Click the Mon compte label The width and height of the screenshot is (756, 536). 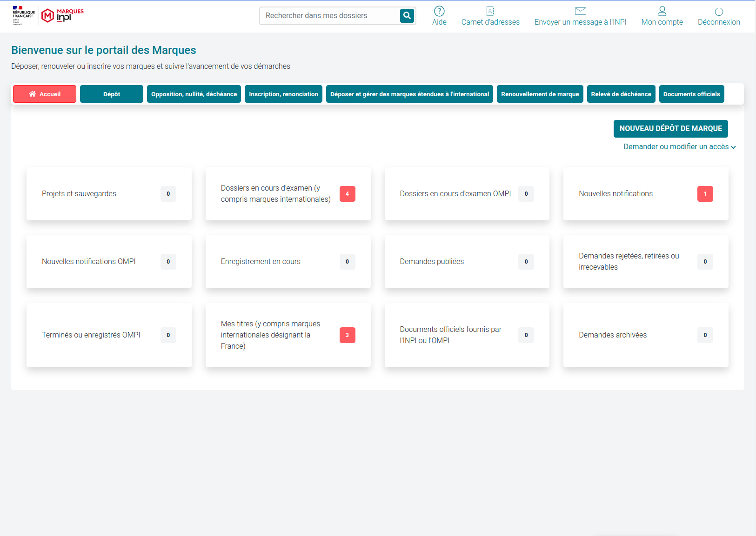(x=662, y=22)
